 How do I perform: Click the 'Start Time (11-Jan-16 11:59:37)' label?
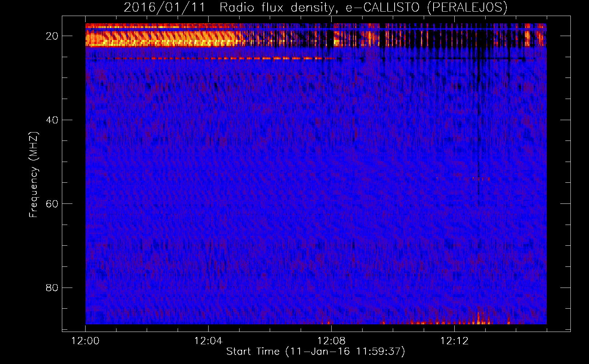pyautogui.click(x=316, y=352)
